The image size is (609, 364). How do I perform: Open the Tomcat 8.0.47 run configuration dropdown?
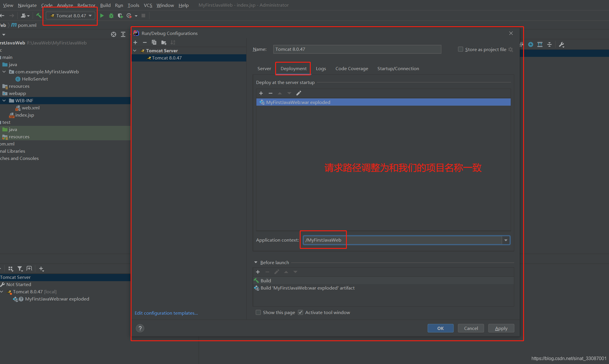coord(71,16)
